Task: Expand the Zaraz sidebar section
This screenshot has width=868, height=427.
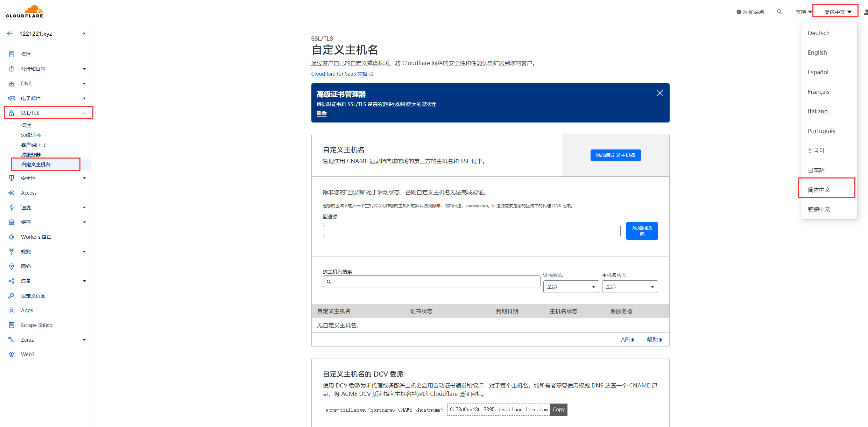Action: (x=84, y=340)
